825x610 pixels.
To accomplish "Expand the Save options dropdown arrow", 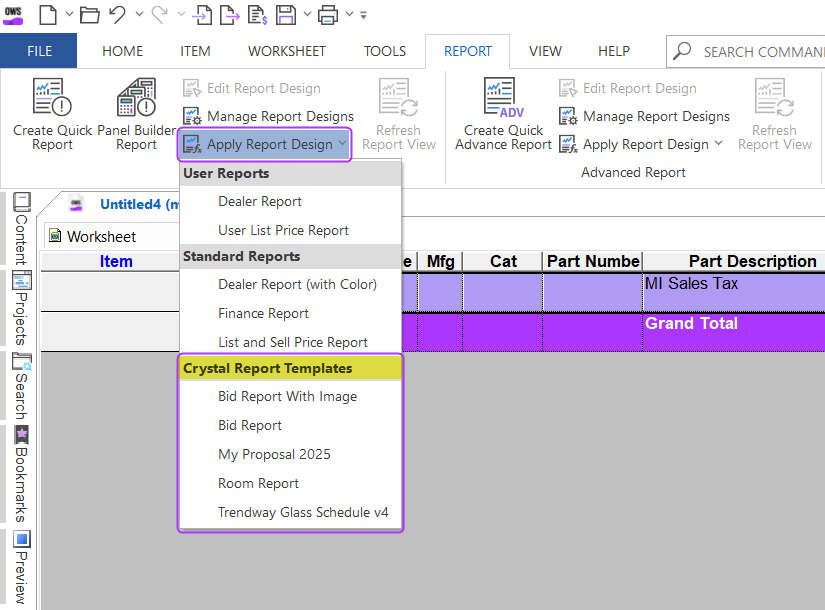I will coord(307,14).
